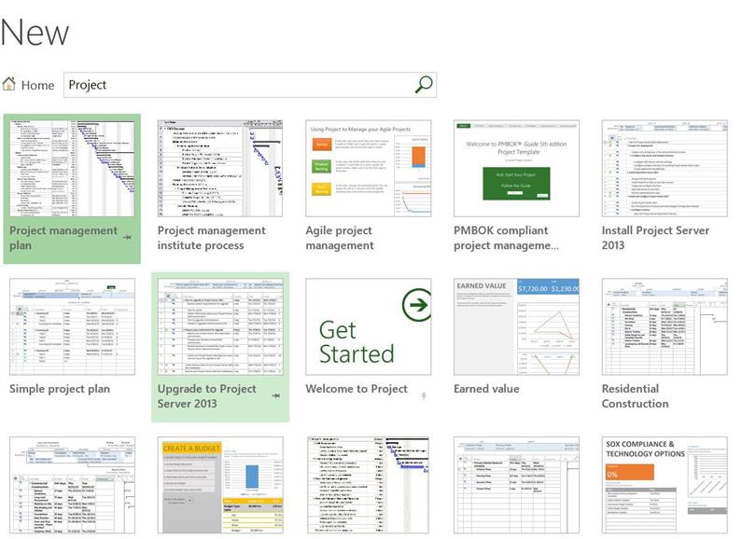Click the Get Started arrow circle icon
Screen dimensions: 756x539
416,304
